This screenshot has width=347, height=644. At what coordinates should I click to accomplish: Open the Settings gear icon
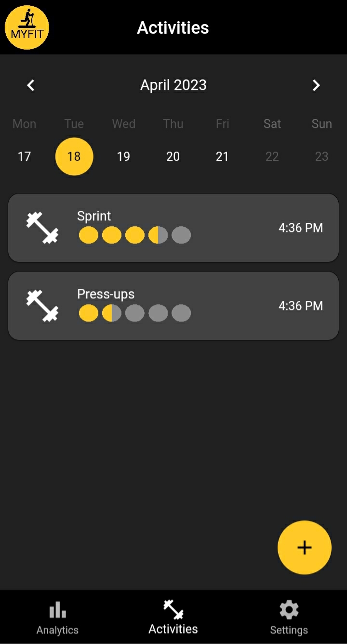coord(289,610)
